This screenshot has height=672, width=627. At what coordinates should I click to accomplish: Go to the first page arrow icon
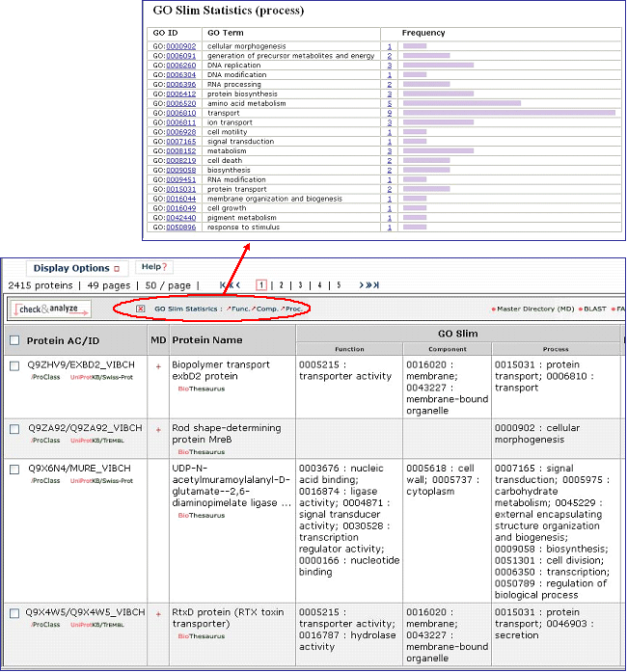tap(225, 285)
